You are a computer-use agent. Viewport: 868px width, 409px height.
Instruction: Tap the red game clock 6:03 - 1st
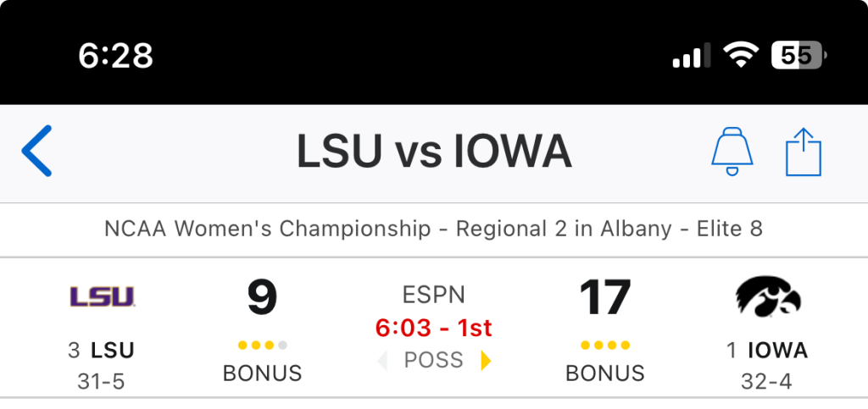[434, 328]
